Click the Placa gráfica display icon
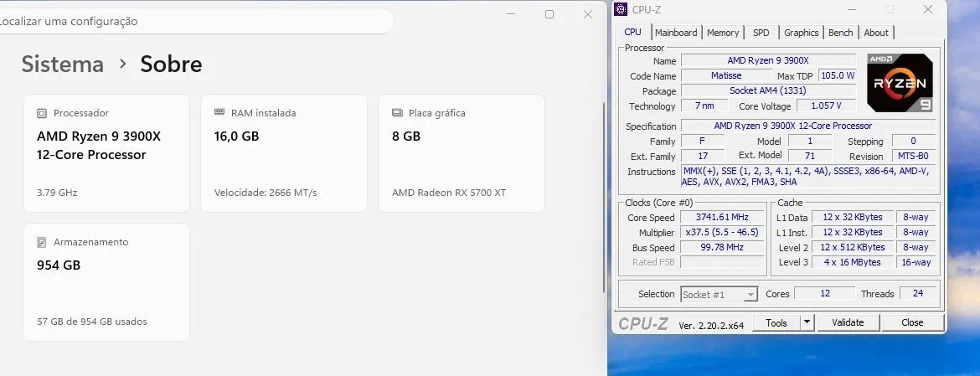The image size is (980, 376). point(397,113)
